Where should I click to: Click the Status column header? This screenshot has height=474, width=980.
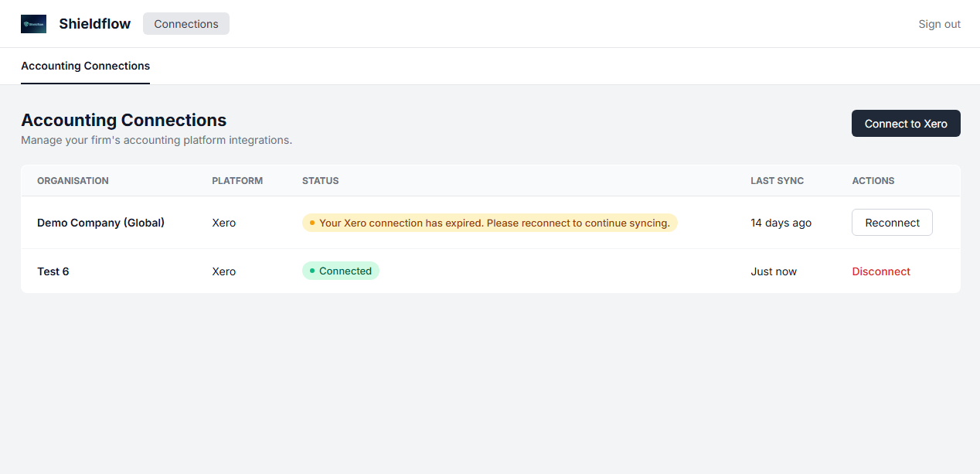point(321,181)
